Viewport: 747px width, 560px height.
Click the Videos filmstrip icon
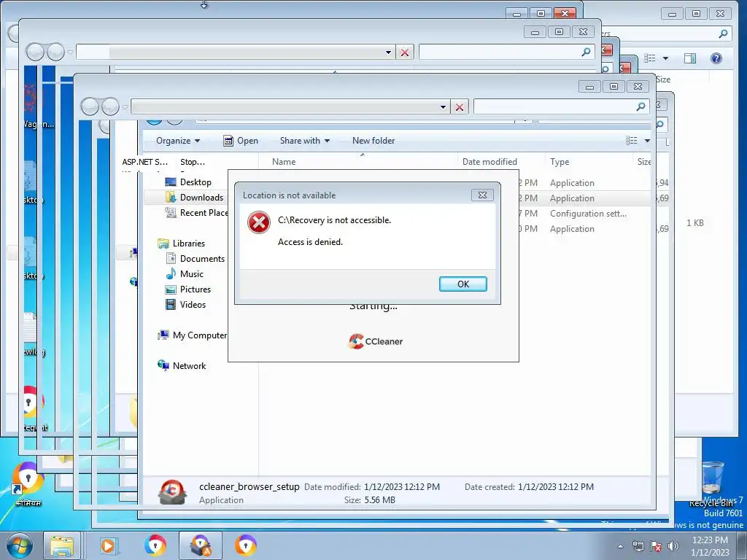point(170,304)
